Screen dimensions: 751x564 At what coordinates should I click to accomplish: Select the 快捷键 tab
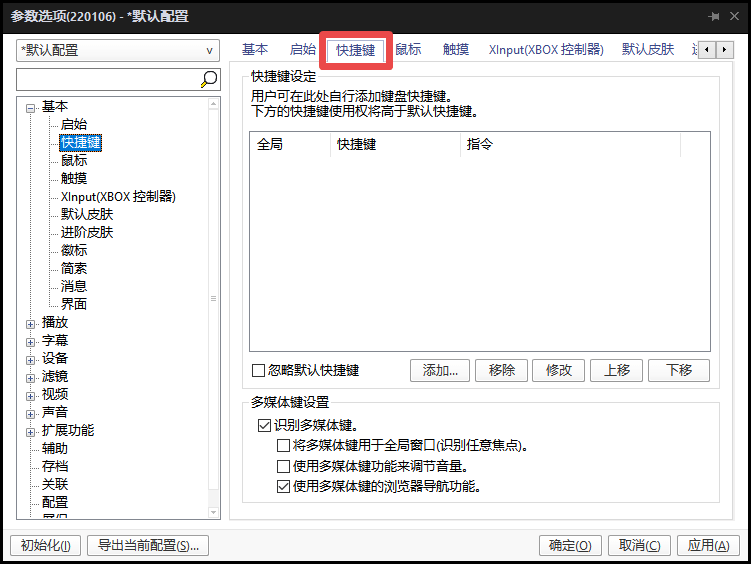[x=355, y=50]
